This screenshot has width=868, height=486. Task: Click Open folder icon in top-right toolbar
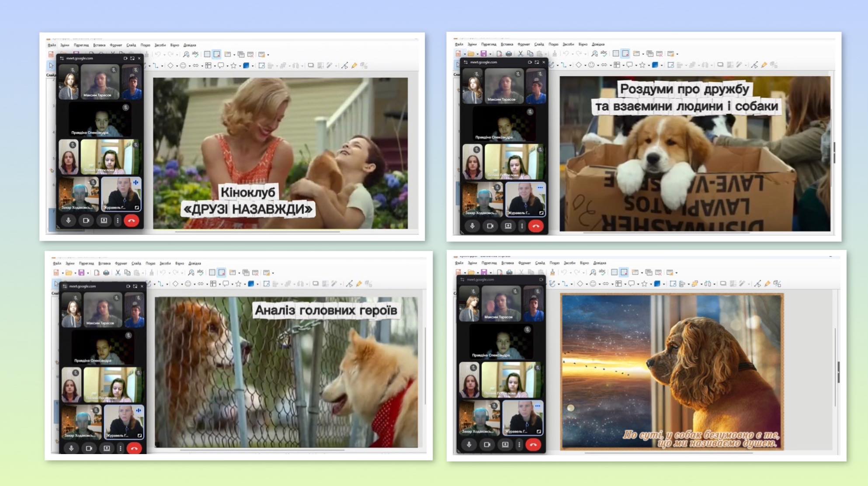coord(470,53)
